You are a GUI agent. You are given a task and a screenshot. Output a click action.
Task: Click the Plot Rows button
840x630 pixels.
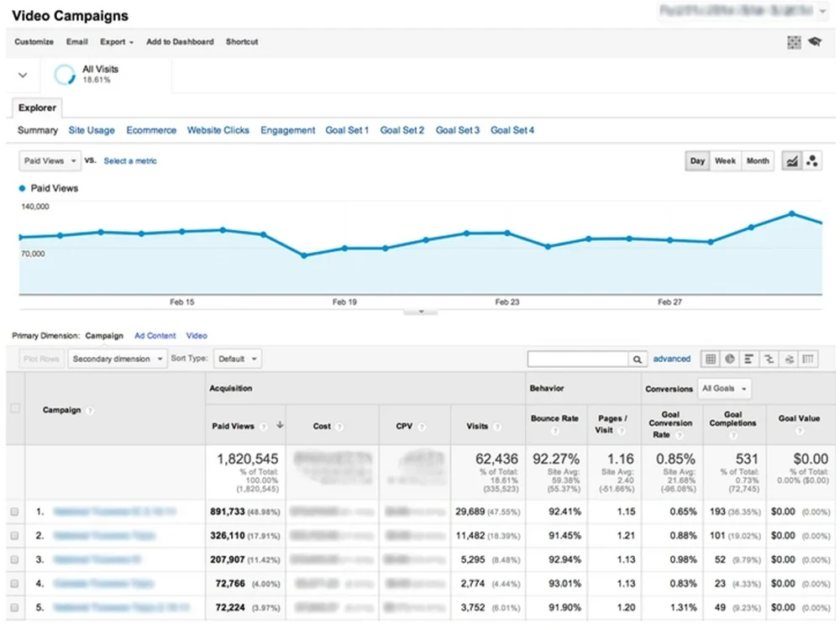pos(41,359)
